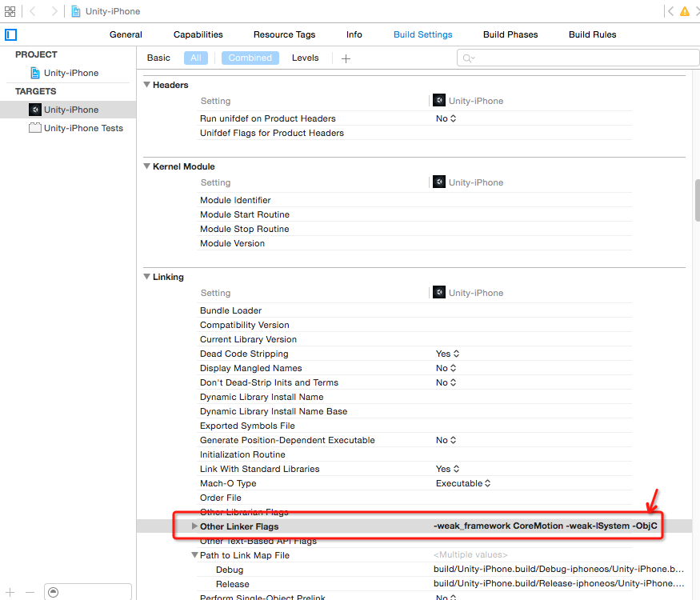Change Link With Standard Libraries value
Viewport: 700px width, 600px height.
point(447,469)
